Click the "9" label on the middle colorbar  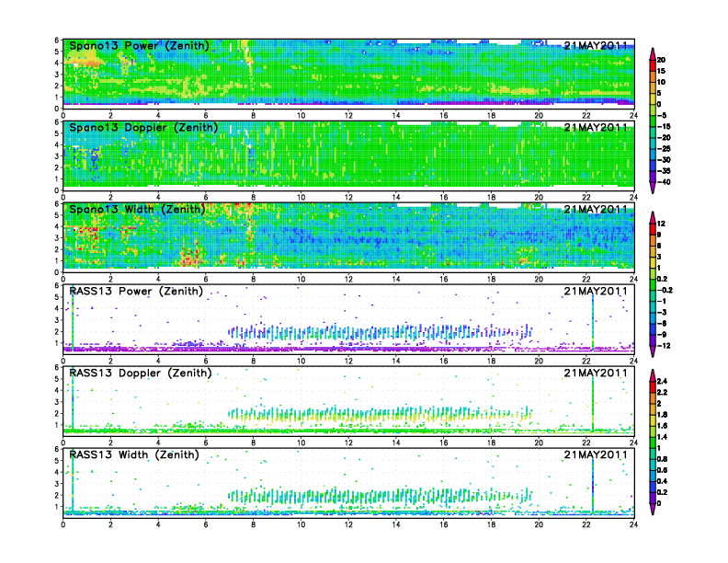(x=659, y=235)
